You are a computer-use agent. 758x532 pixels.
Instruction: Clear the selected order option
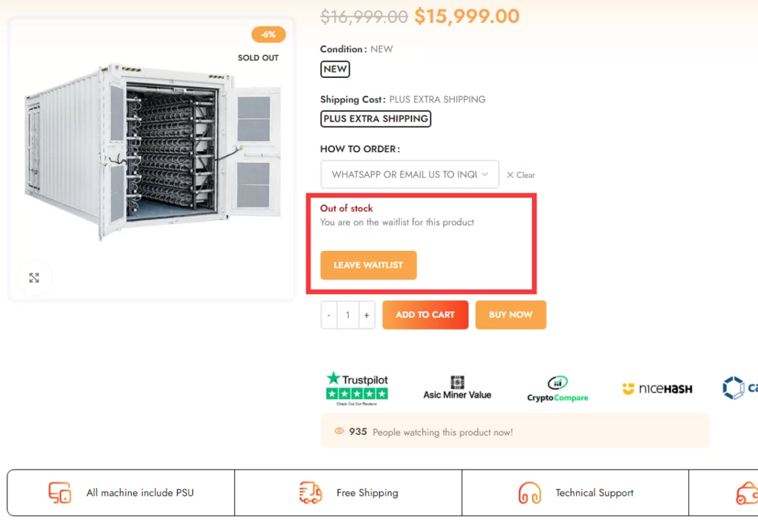coord(520,175)
